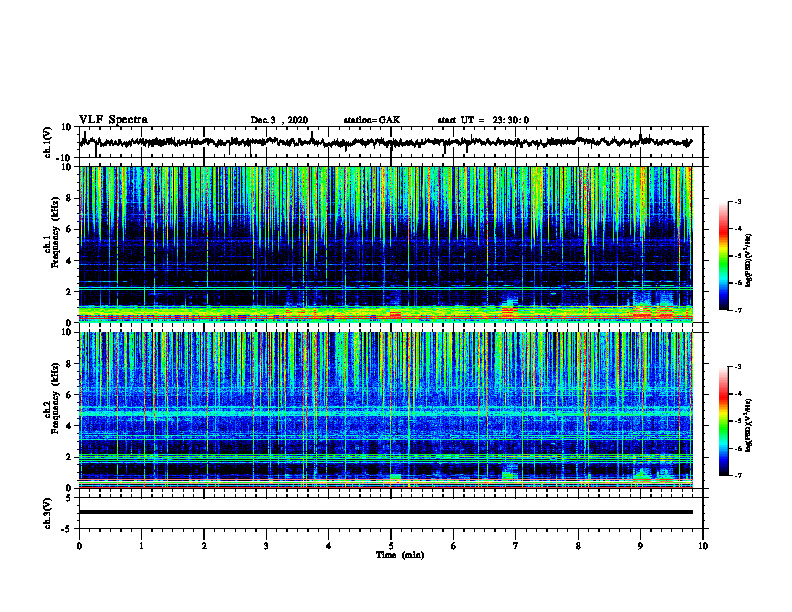Click the "2" tick on the time axis

coord(204,546)
